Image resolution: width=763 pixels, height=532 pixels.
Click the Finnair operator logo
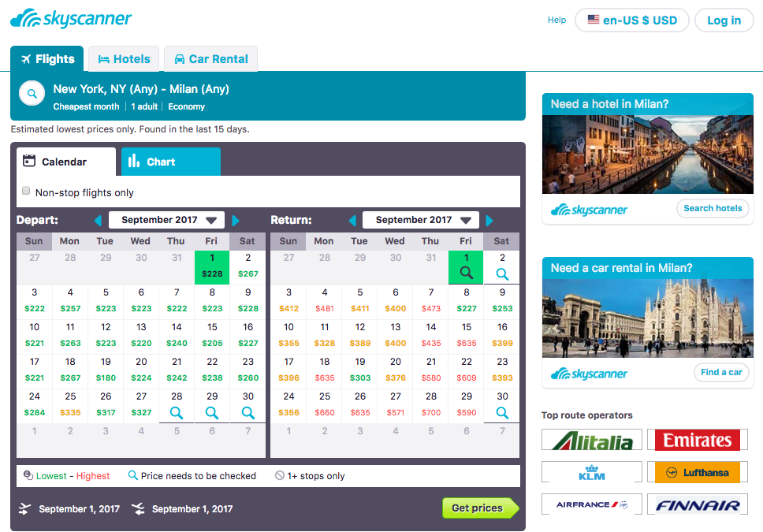click(x=697, y=504)
